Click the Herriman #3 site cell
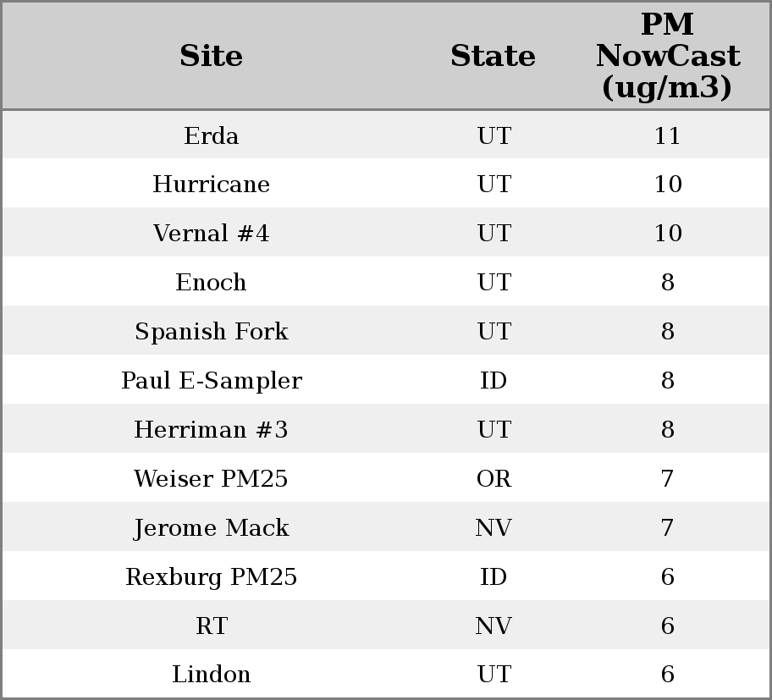 [x=212, y=430]
